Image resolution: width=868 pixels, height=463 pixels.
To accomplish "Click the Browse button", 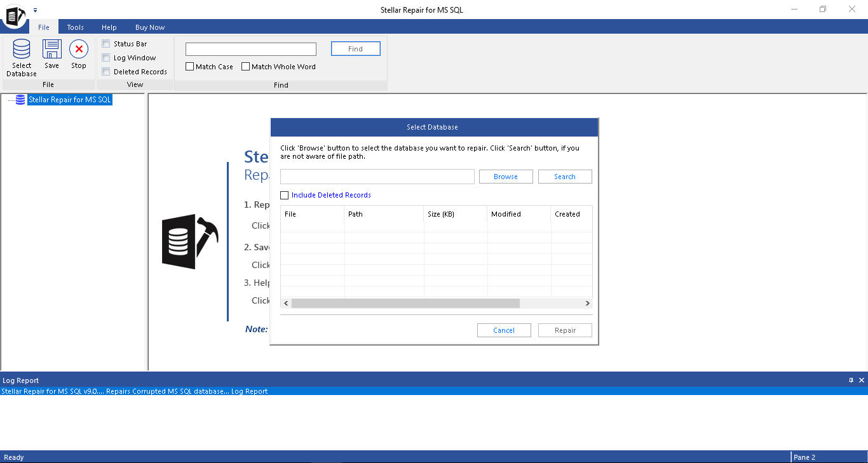I will coord(506,177).
